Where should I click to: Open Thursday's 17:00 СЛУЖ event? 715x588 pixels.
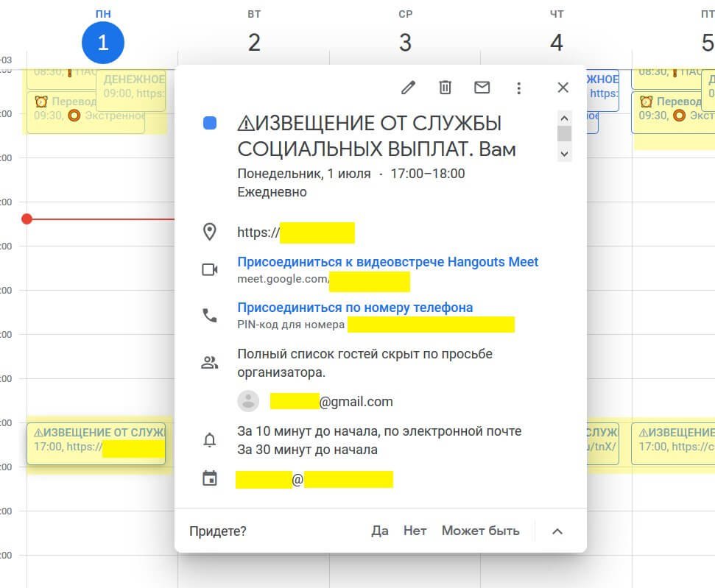pyautogui.click(x=603, y=444)
